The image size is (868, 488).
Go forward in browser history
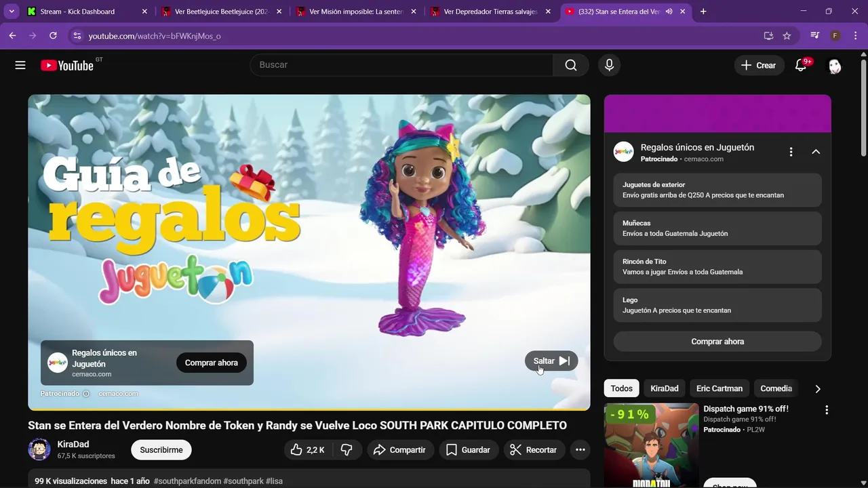coord(32,35)
